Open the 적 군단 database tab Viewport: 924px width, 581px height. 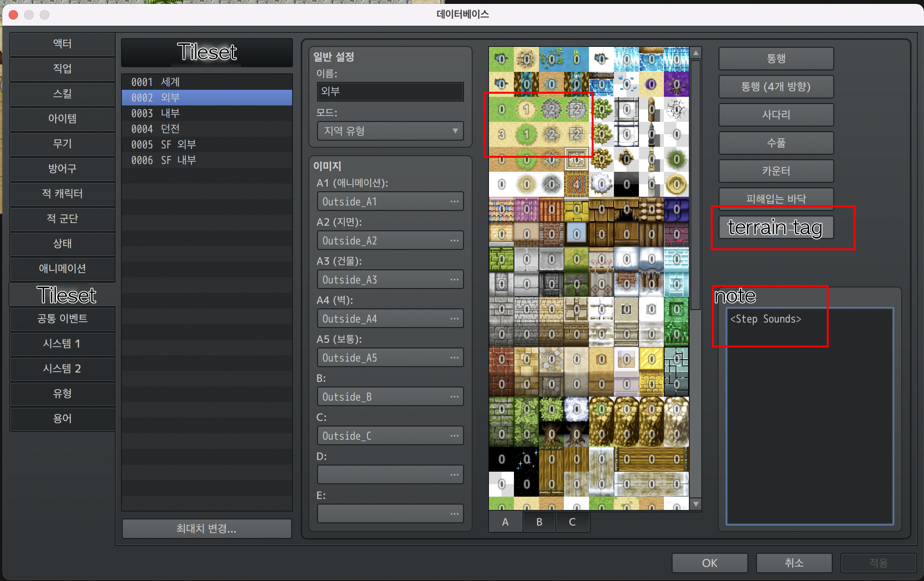point(62,219)
